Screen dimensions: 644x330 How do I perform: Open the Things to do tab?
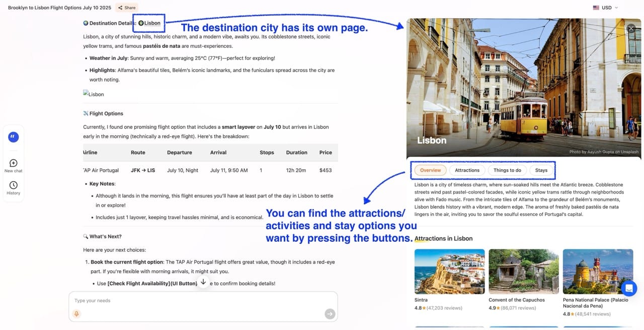tap(507, 170)
